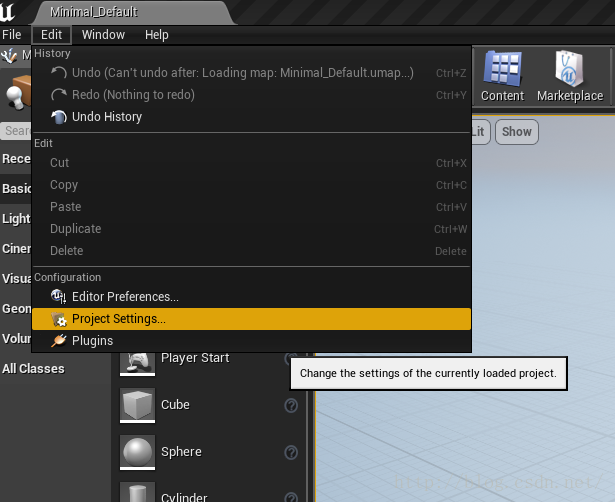The width and height of the screenshot is (615, 502).
Task: Click Copy in the Edit menu
Action: click(x=251, y=185)
